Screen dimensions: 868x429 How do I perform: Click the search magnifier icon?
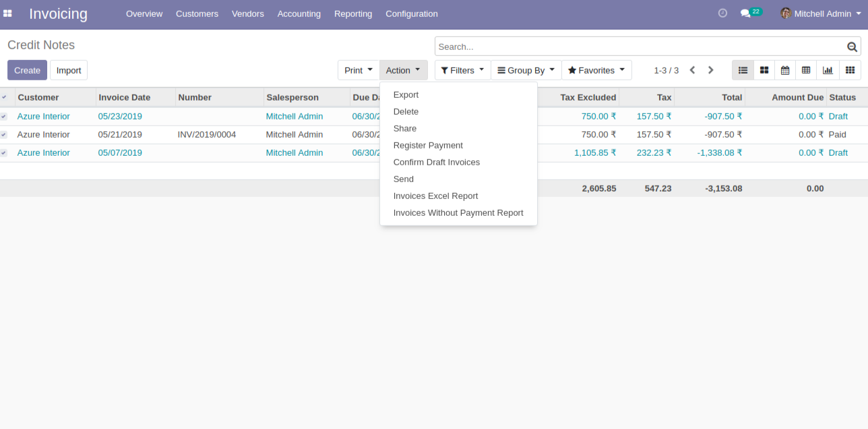[x=852, y=47]
